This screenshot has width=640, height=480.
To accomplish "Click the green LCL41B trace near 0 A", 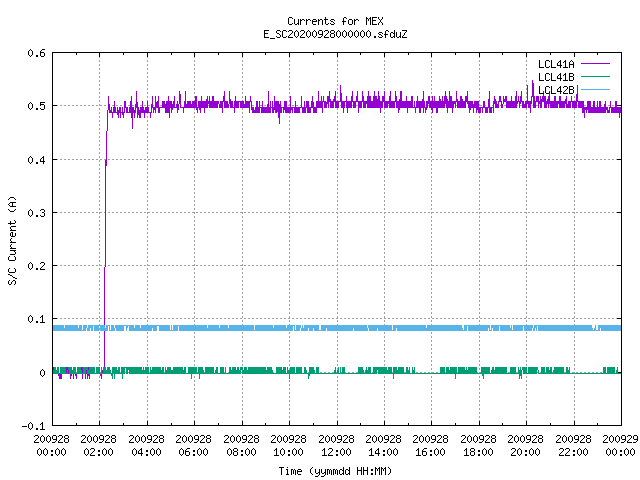I will click(x=337, y=371).
